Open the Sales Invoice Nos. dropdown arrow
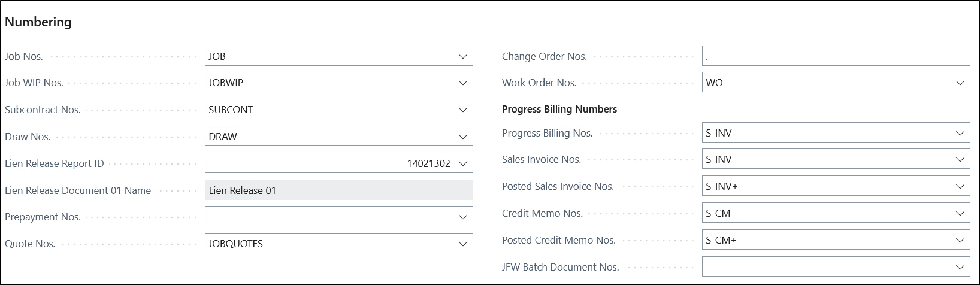The width and height of the screenshot is (980, 285). coord(960,160)
